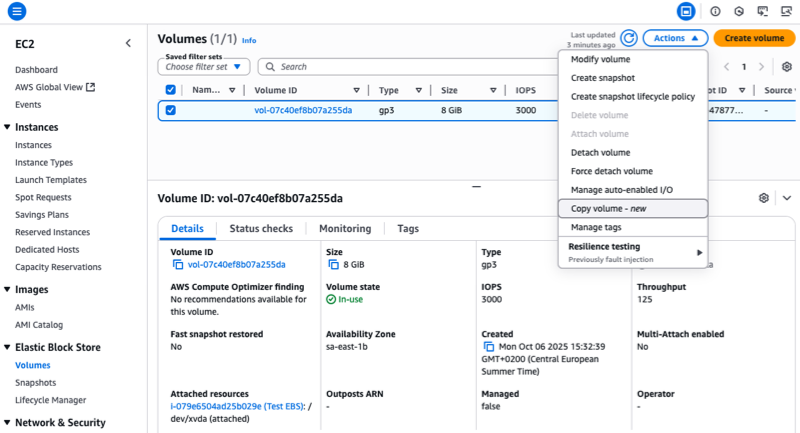Viewport: 800px width, 433px height.
Task: Open the Snapshots link in sidebar
Action: point(35,382)
